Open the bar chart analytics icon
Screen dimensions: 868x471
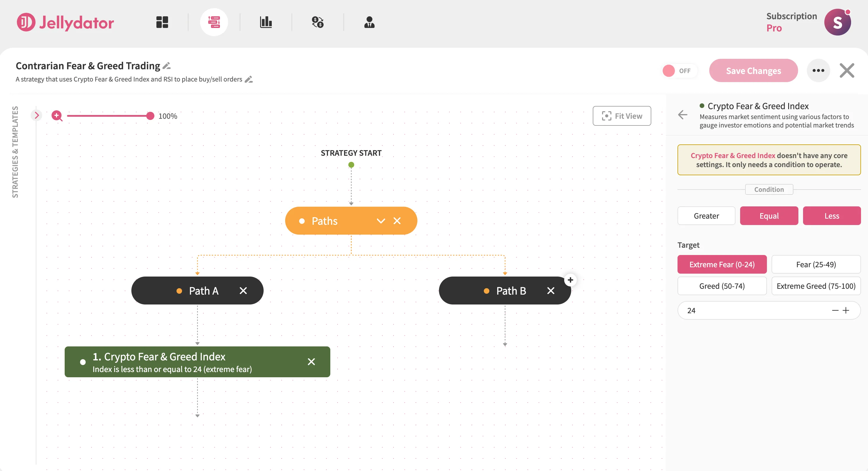[266, 22]
